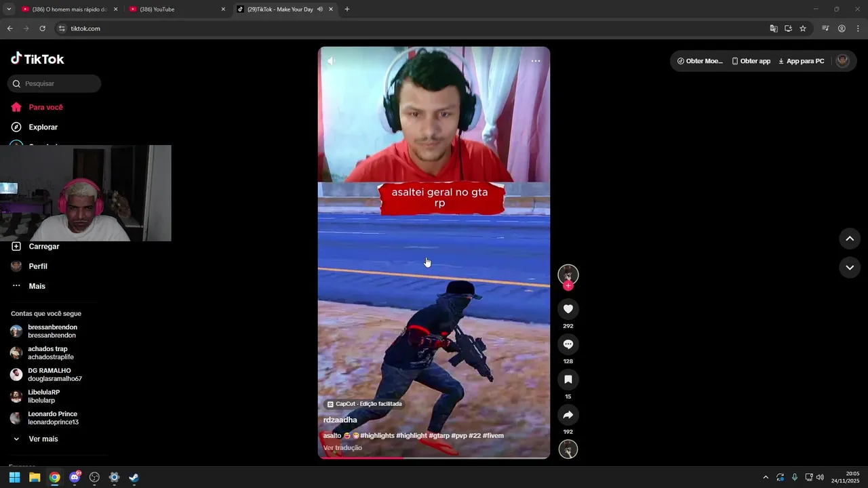Open the Chrome profile icon
This screenshot has height=488, width=868.
pos(842,28)
